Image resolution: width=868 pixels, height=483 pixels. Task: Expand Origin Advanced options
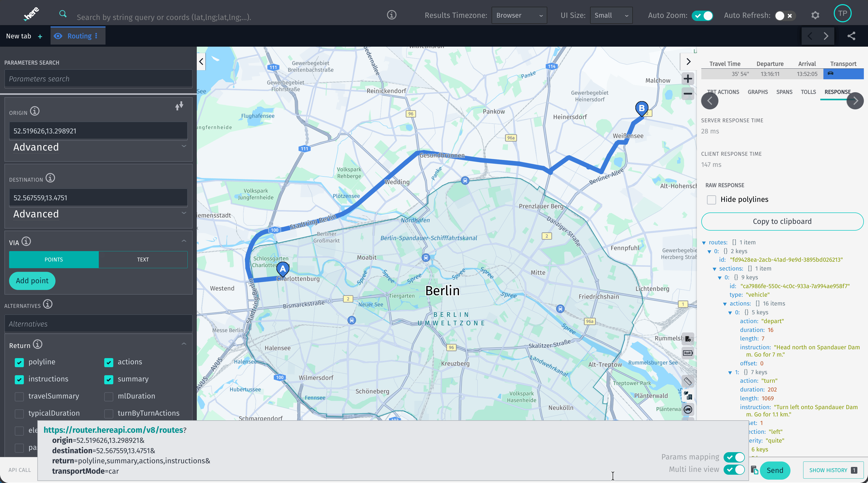[99, 147]
